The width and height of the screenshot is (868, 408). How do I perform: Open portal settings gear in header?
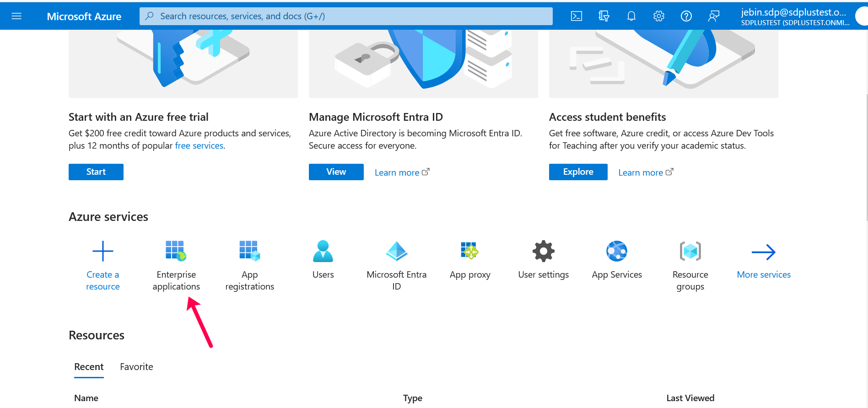pyautogui.click(x=659, y=16)
